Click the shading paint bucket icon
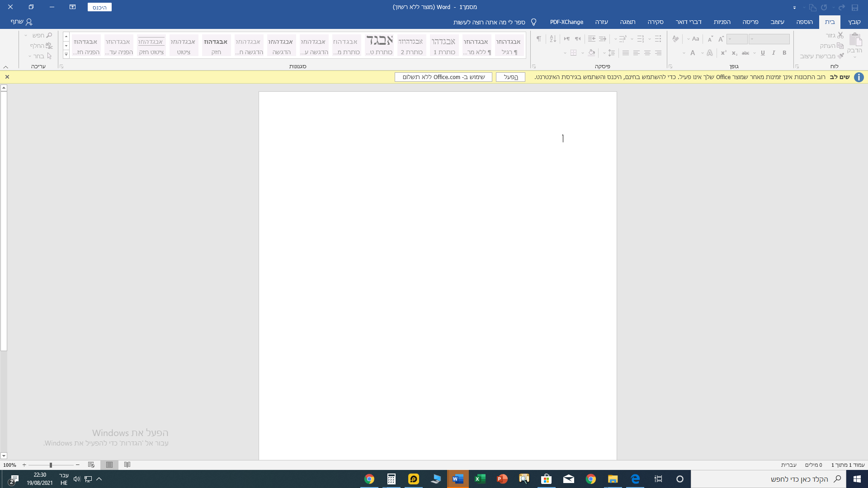This screenshot has width=868, height=488. click(x=591, y=53)
